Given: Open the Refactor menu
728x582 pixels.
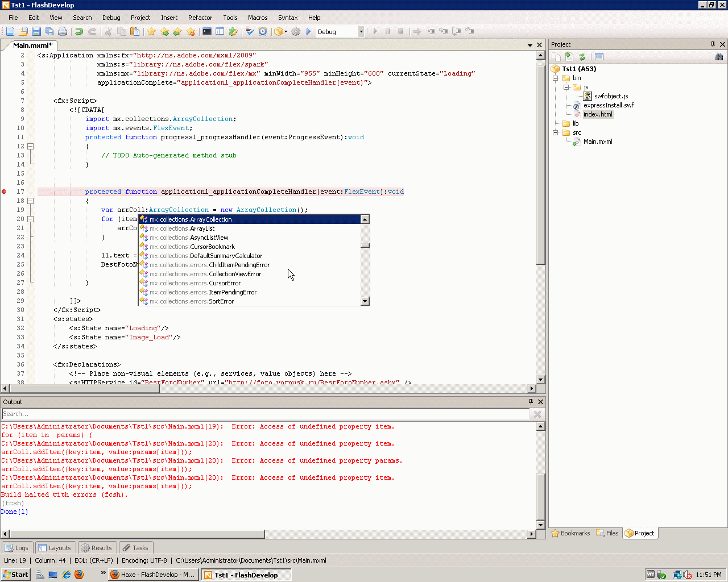Looking at the screenshot, I should click(x=200, y=18).
